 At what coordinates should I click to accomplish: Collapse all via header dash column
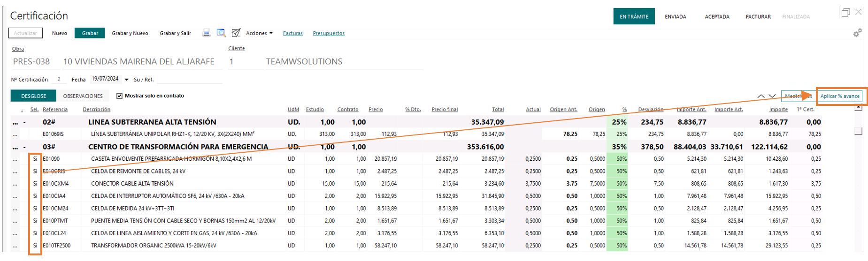pyautogui.click(x=22, y=110)
